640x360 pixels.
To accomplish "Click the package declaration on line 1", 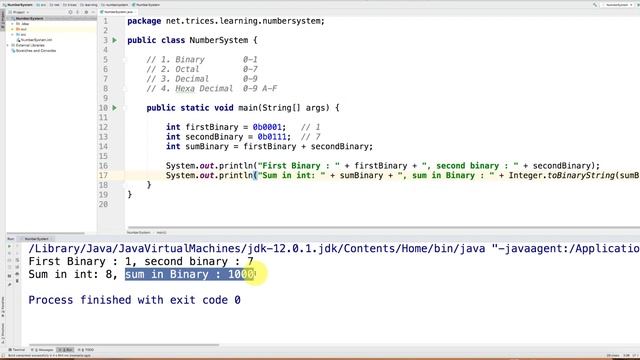I will pyautogui.click(x=226, y=21).
